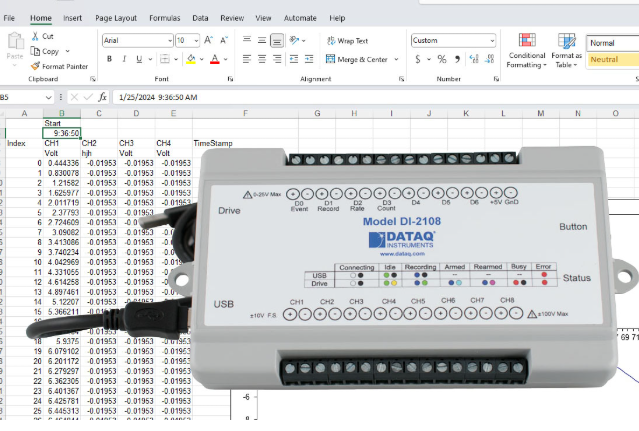Toggle Bold formatting
Viewport: 639px width, 431px height.
pos(109,59)
